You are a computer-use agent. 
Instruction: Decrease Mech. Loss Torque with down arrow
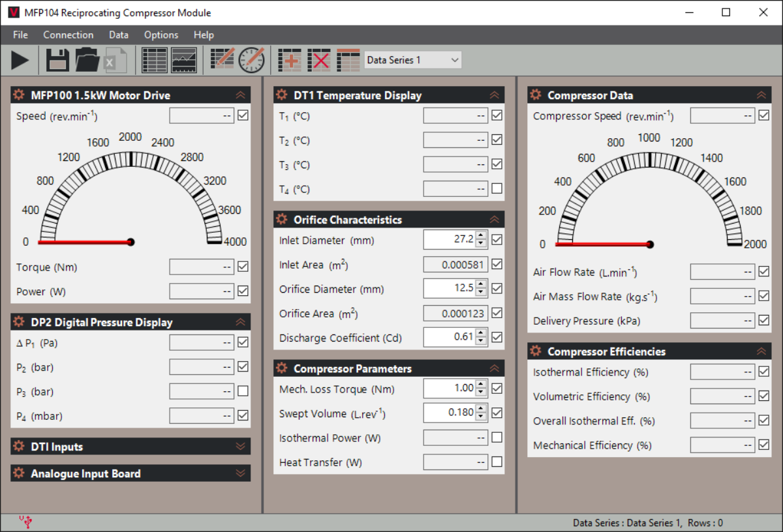point(482,392)
